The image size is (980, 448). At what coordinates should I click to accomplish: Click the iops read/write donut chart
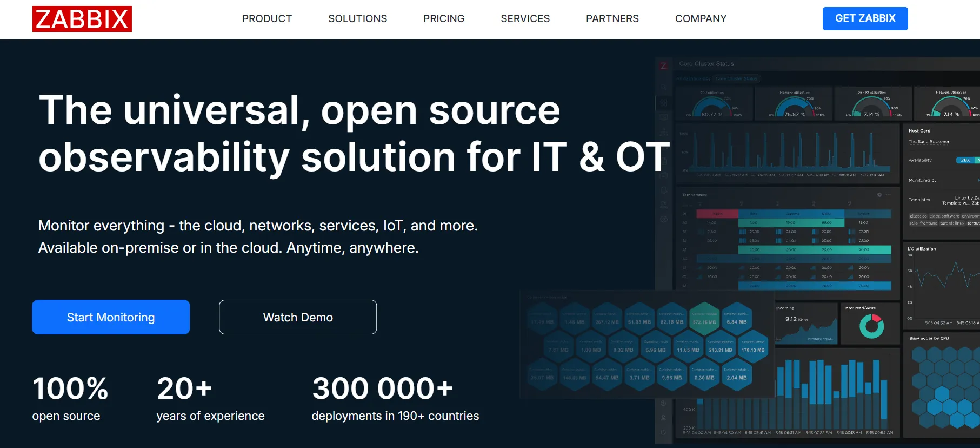(871, 326)
